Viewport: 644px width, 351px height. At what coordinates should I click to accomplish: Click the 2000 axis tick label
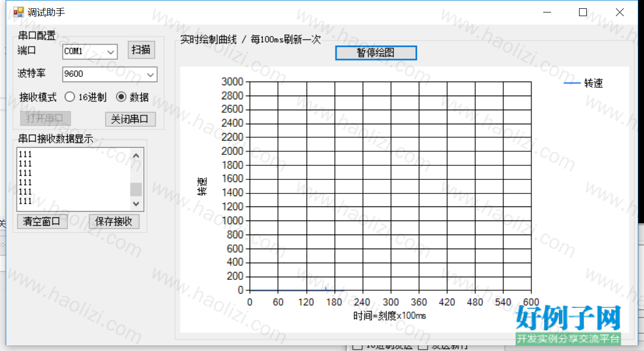click(x=232, y=151)
